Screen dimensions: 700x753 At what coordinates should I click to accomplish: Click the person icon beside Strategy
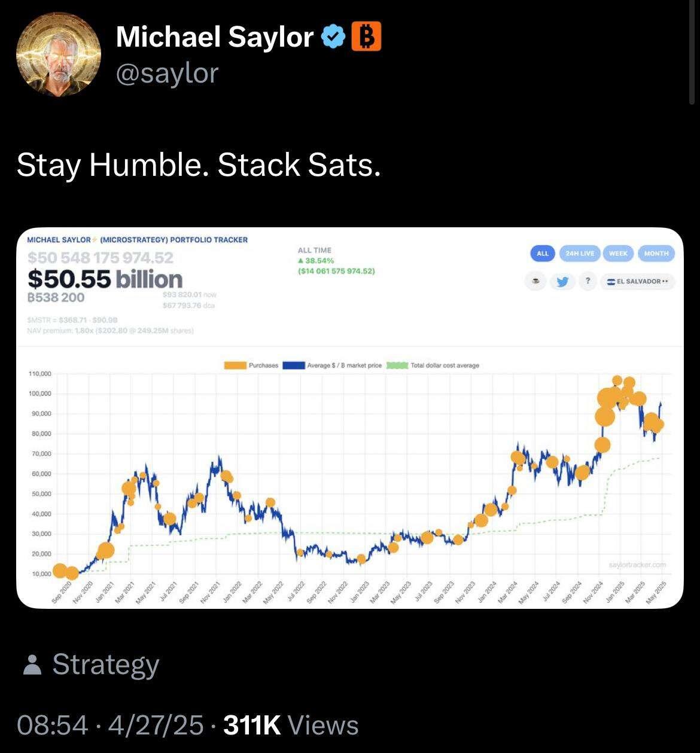tap(32, 665)
